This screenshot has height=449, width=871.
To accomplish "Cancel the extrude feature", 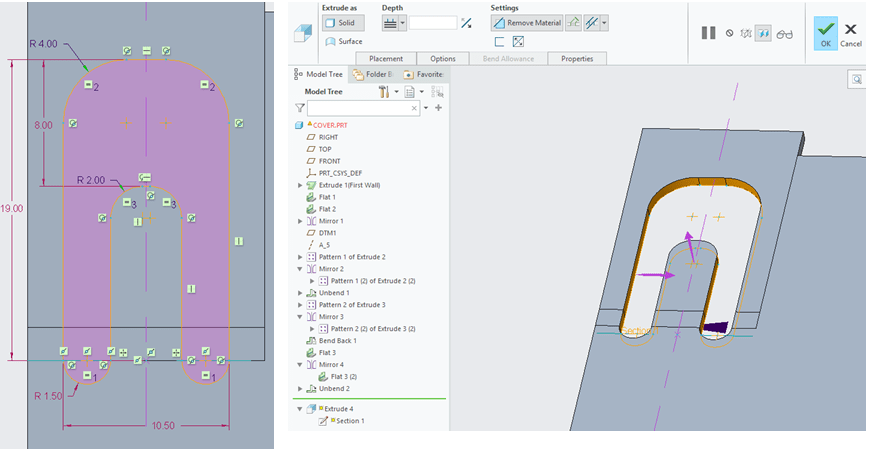I will coord(851,33).
